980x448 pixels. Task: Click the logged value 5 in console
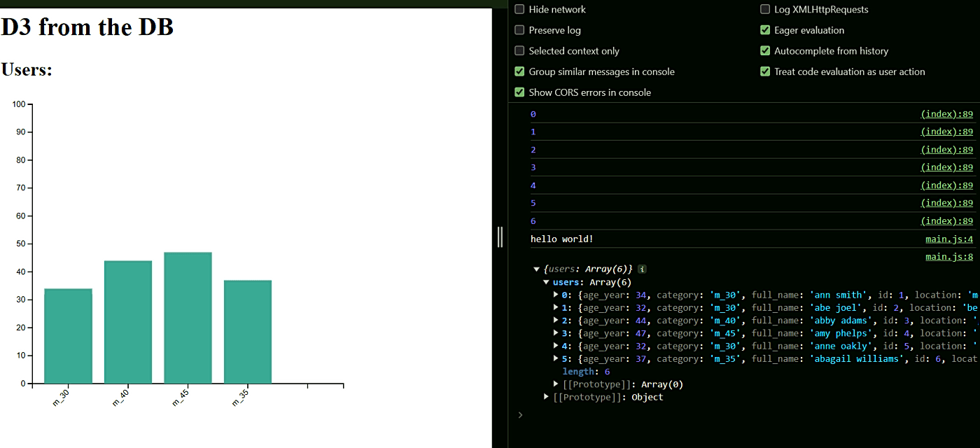pyautogui.click(x=533, y=203)
